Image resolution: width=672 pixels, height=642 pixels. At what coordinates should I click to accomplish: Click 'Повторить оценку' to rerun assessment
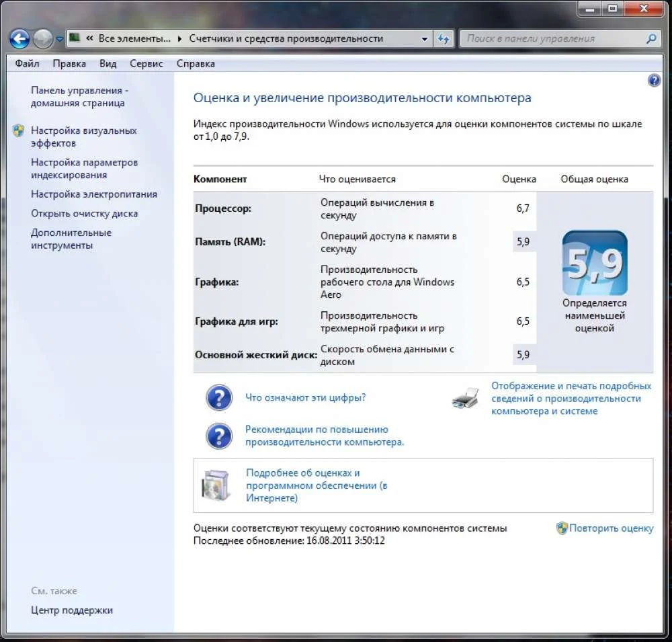(611, 528)
